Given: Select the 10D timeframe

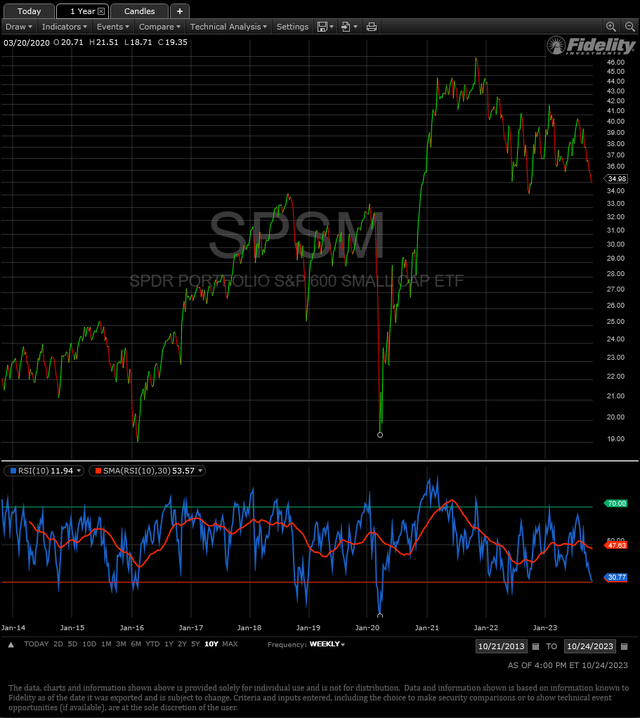Looking at the screenshot, I should point(89,644).
